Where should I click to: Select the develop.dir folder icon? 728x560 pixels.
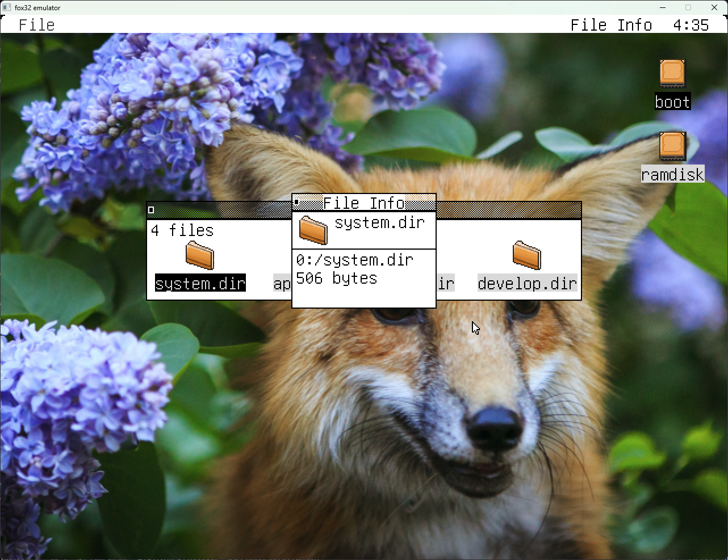coord(526,255)
